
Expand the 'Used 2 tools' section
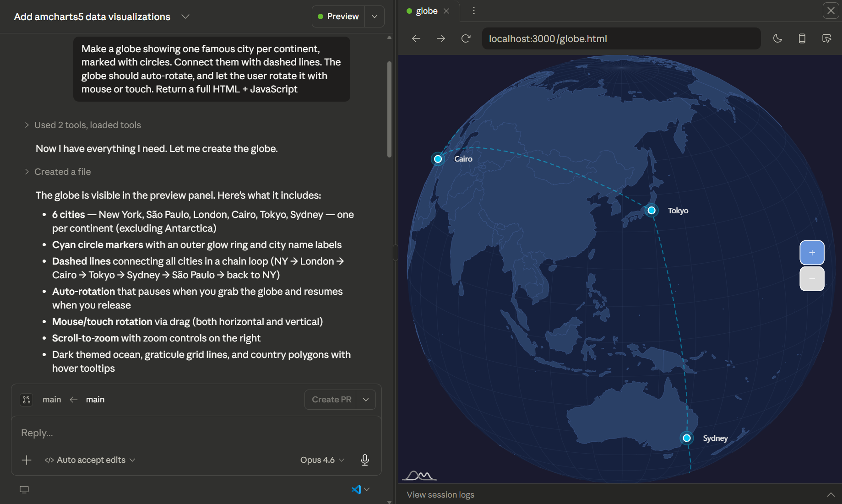[87, 125]
